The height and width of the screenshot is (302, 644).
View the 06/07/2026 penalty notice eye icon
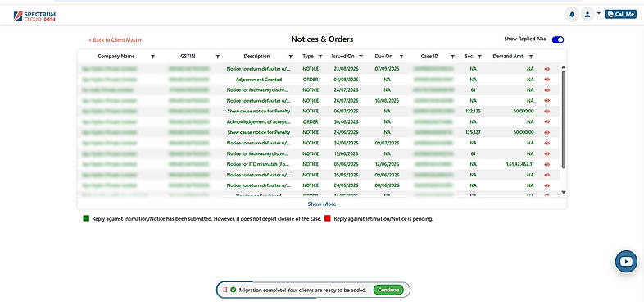click(x=546, y=111)
